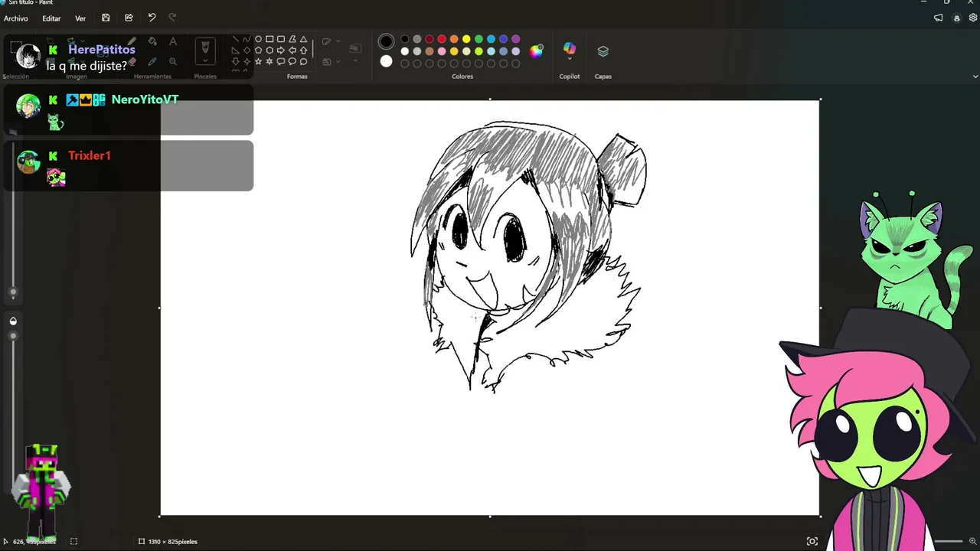Image resolution: width=980 pixels, height=551 pixels.
Task: Undo the last stroke
Action: pos(152,18)
